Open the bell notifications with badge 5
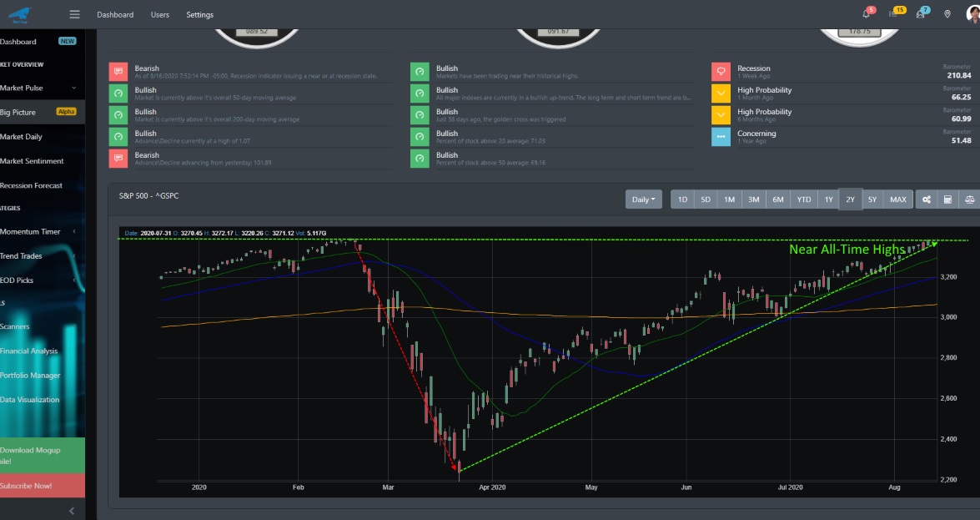980x520 pixels. pyautogui.click(x=867, y=13)
